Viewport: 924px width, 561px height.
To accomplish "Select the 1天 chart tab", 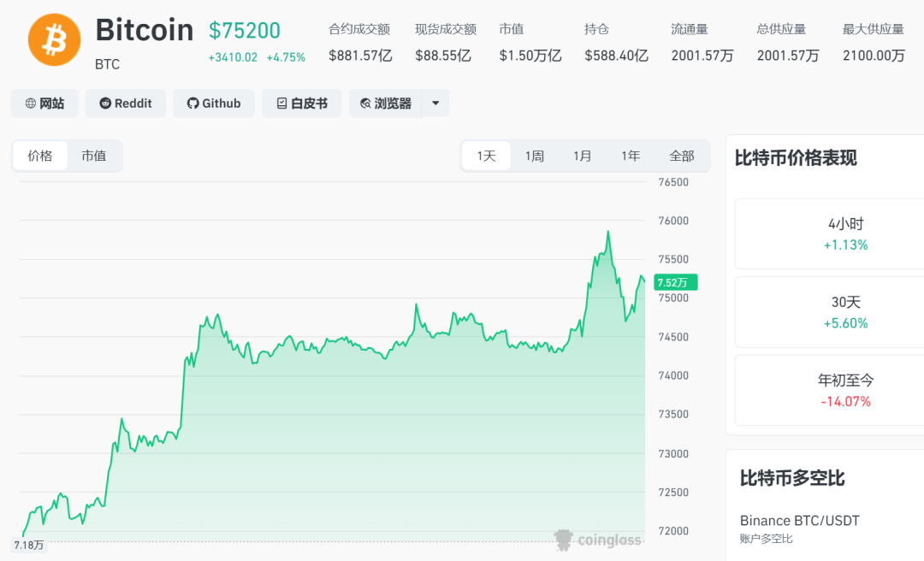I will pos(485,156).
